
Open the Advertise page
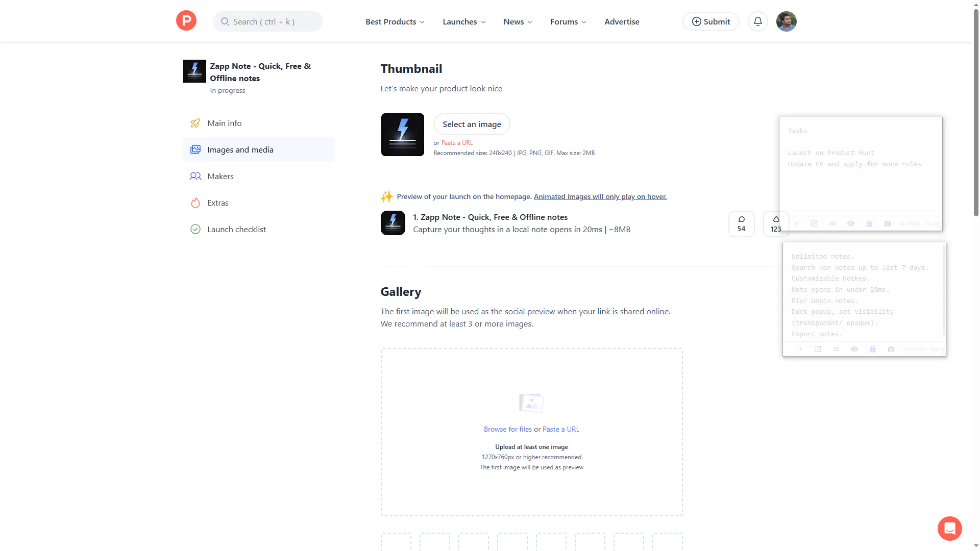(622, 21)
